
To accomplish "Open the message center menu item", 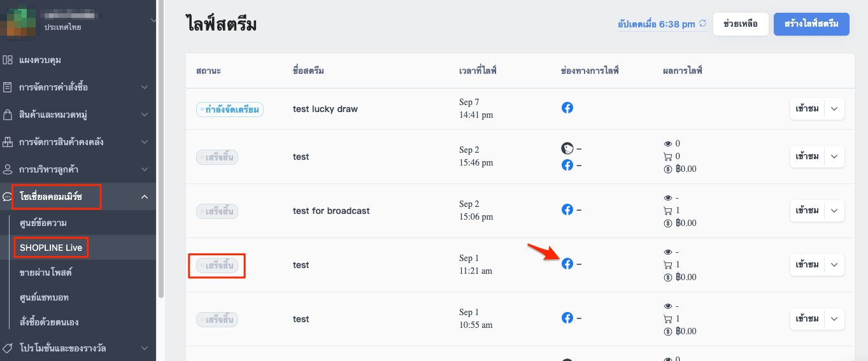I will tap(43, 223).
